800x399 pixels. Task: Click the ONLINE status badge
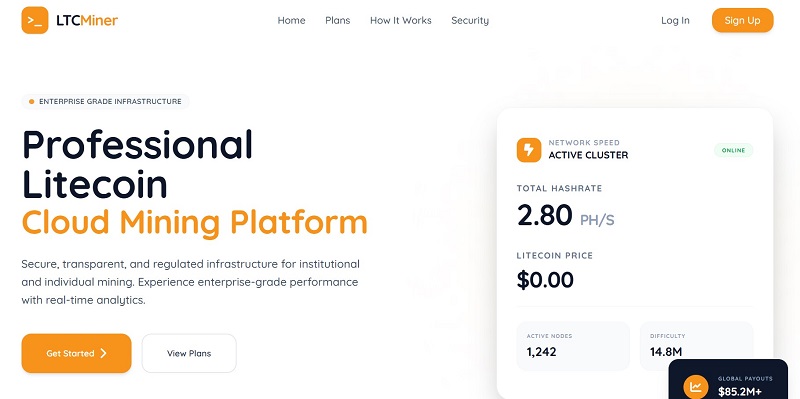[733, 151]
